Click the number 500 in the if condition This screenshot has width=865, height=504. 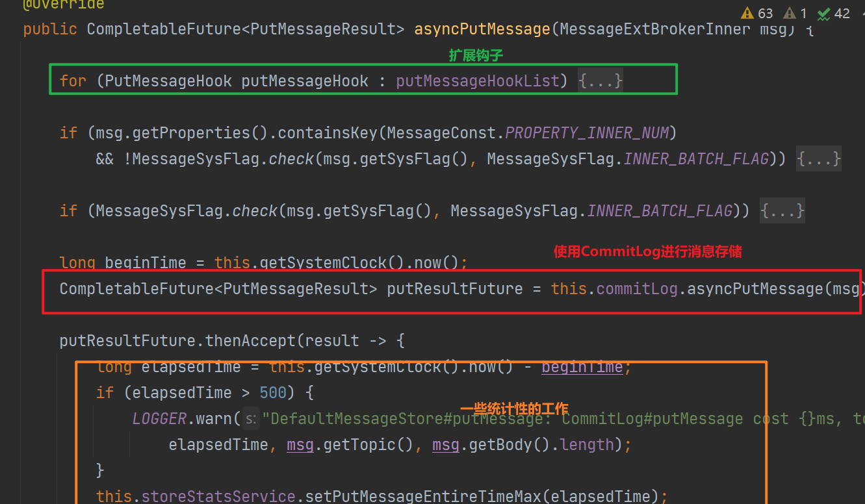(x=273, y=393)
